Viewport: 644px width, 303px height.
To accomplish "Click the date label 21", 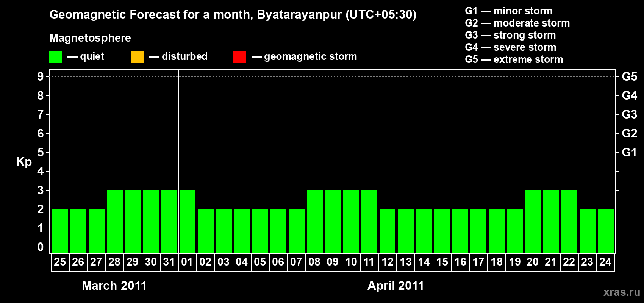I will 551,262.
